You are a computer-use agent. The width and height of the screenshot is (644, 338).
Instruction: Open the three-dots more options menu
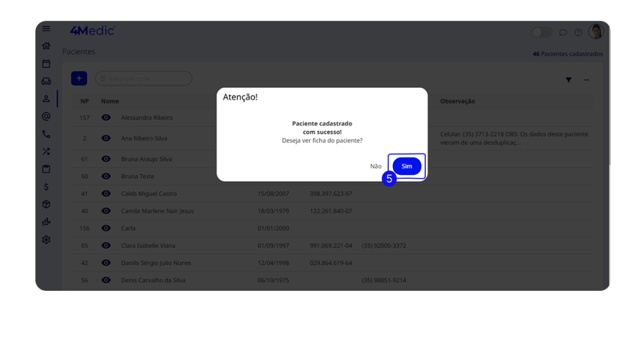point(586,80)
